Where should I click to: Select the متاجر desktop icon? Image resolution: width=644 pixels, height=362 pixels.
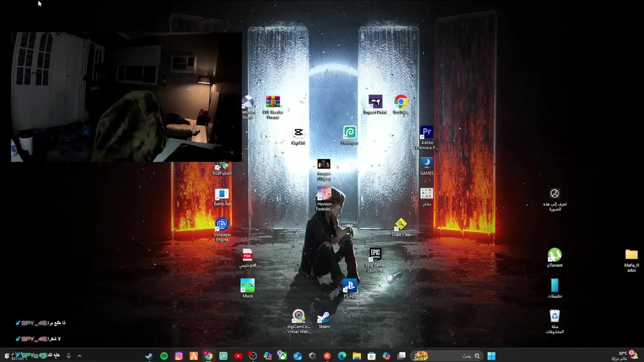[427, 197]
